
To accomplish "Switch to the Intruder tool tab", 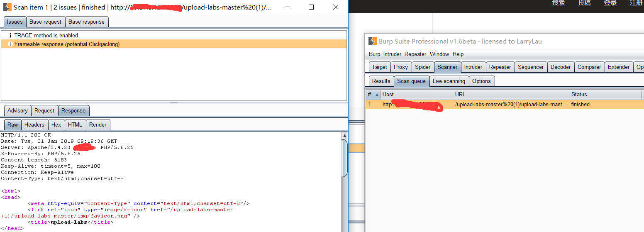I will [473, 67].
